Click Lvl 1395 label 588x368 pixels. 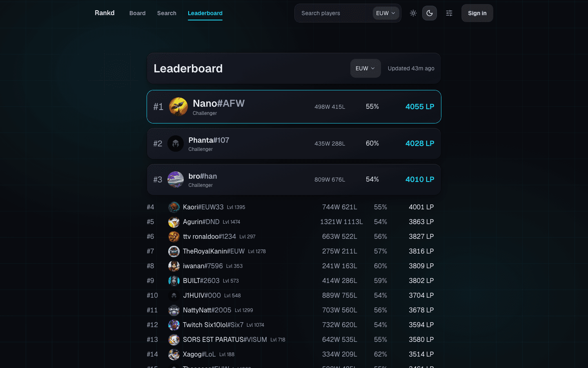point(236,207)
